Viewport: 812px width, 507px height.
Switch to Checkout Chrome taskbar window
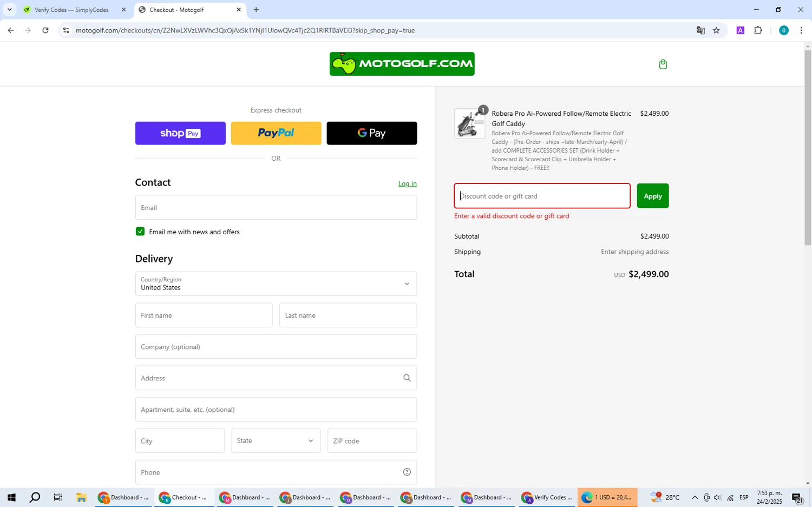click(x=184, y=497)
